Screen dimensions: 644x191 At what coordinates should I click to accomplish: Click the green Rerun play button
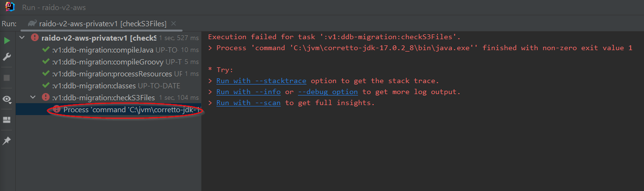(7, 41)
